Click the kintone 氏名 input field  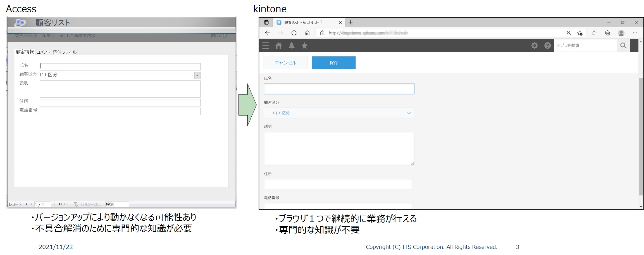(339, 89)
